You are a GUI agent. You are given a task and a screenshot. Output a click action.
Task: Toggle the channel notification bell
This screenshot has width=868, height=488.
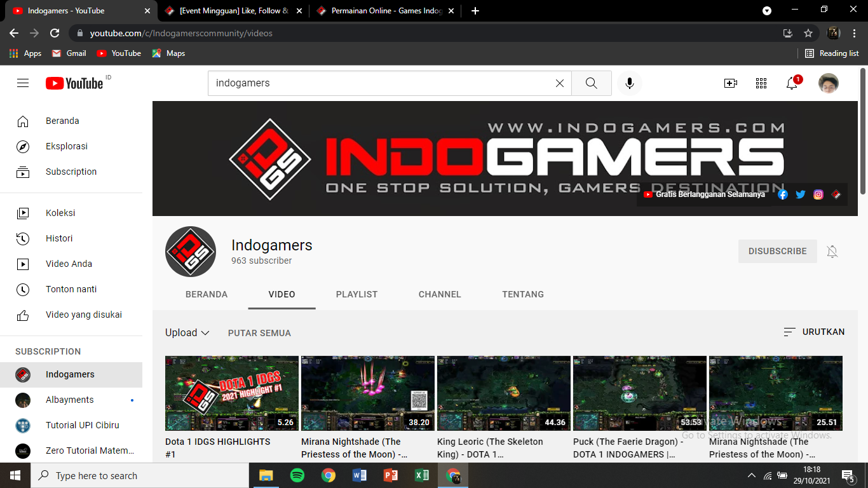pyautogui.click(x=832, y=252)
